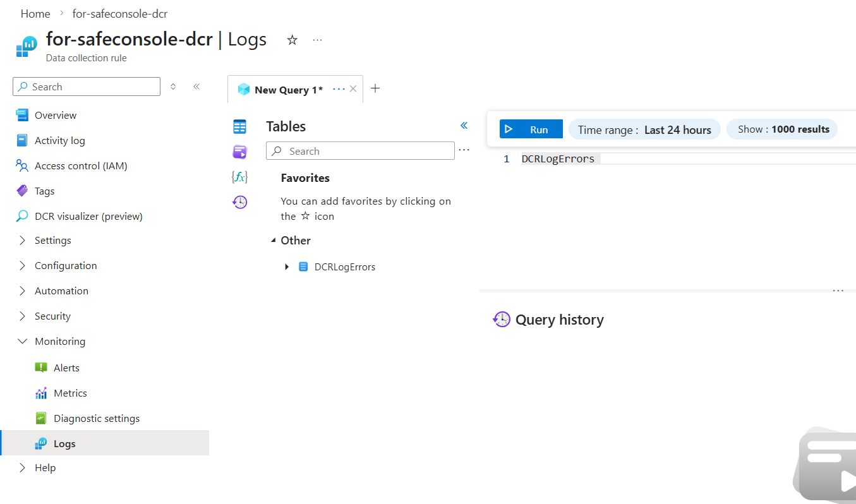The image size is (856, 504).
Task: Collapse the Monitoring section
Action: [23, 341]
